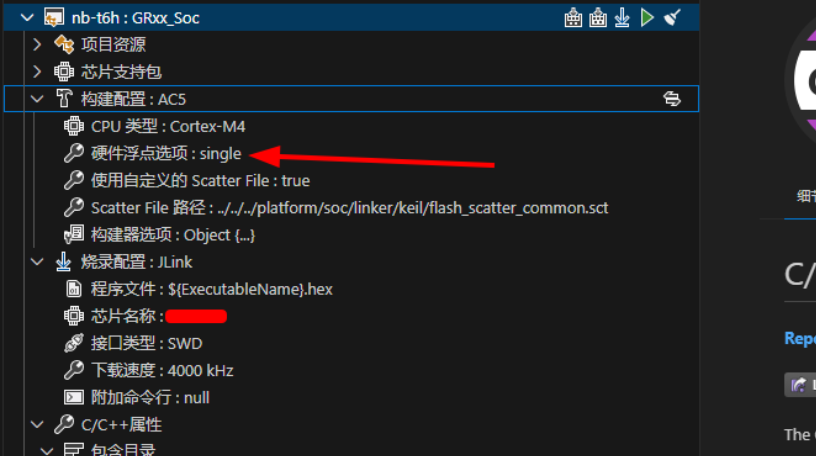Open 构建器选项 : Object {...} settings
Image resolution: width=816 pixels, height=456 pixels.
coord(173,235)
